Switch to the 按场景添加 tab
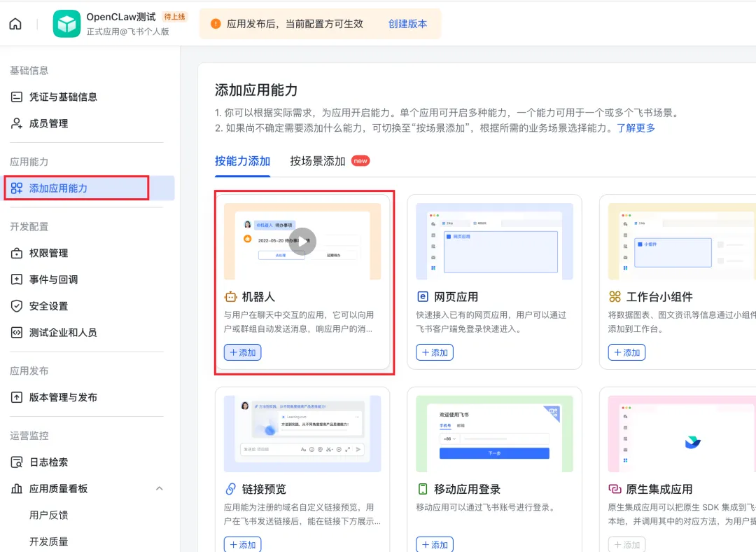 click(x=318, y=161)
